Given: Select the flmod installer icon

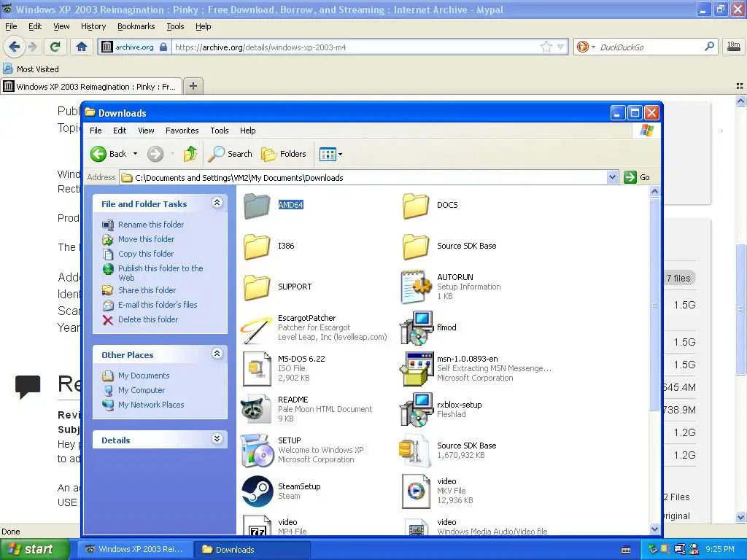Looking at the screenshot, I should click(x=417, y=327).
